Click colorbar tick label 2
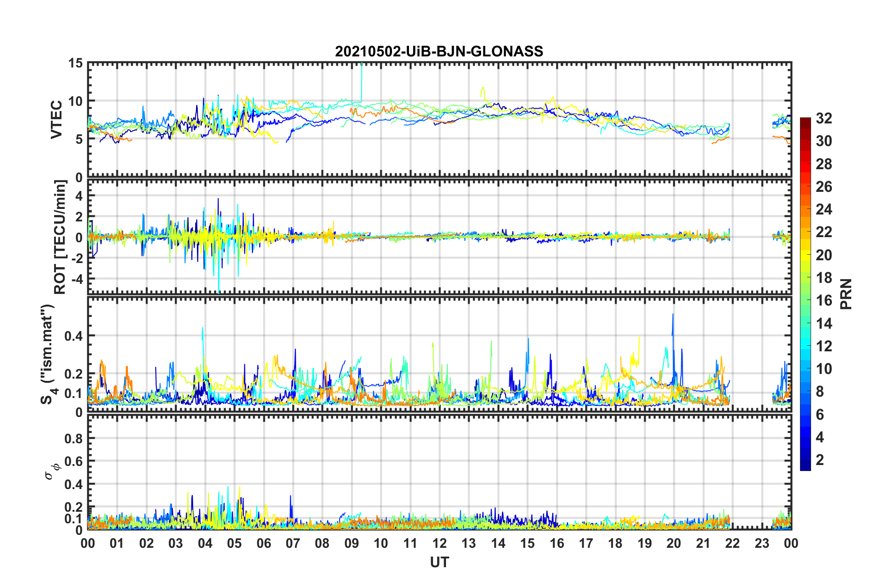Screen dimensions: 879x588 click(x=820, y=459)
